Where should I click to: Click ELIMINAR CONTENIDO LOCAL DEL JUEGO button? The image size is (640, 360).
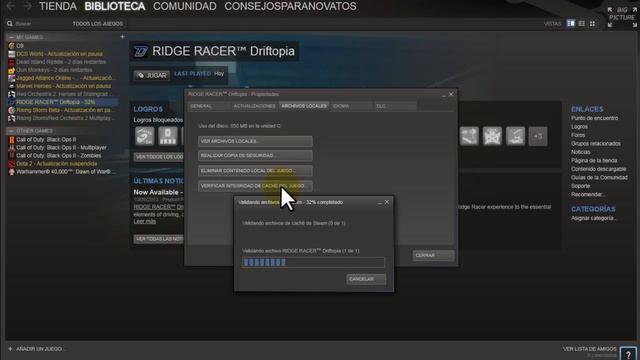point(256,171)
